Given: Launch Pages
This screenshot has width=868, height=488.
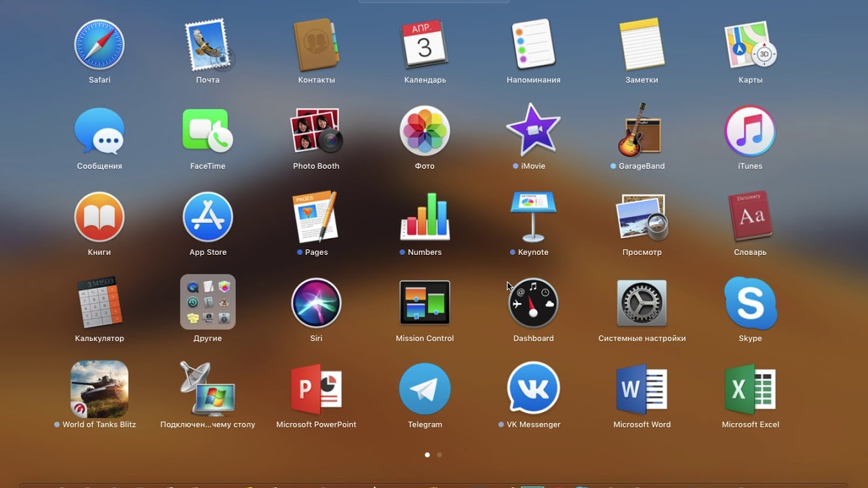Looking at the screenshot, I should 317,217.
